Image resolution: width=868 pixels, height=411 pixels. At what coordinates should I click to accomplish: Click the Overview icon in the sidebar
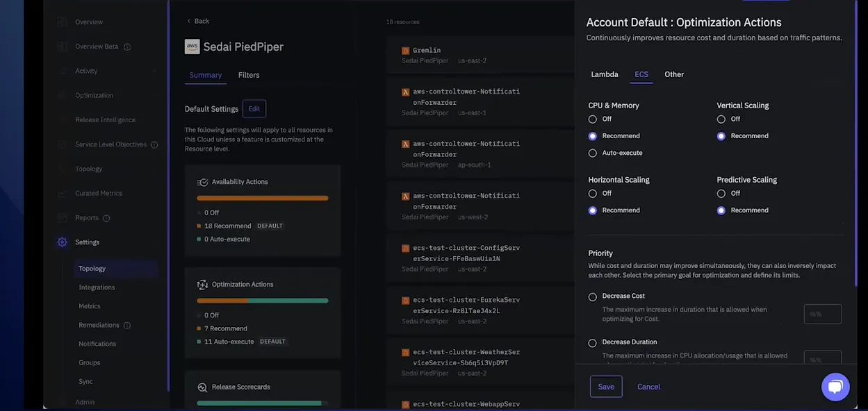tap(63, 22)
